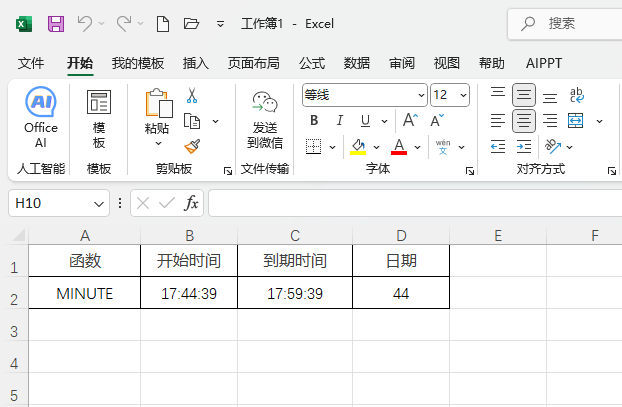Open the templates (模板) button
Image resolution: width=622 pixels, height=407 pixels.
(99, 119)
